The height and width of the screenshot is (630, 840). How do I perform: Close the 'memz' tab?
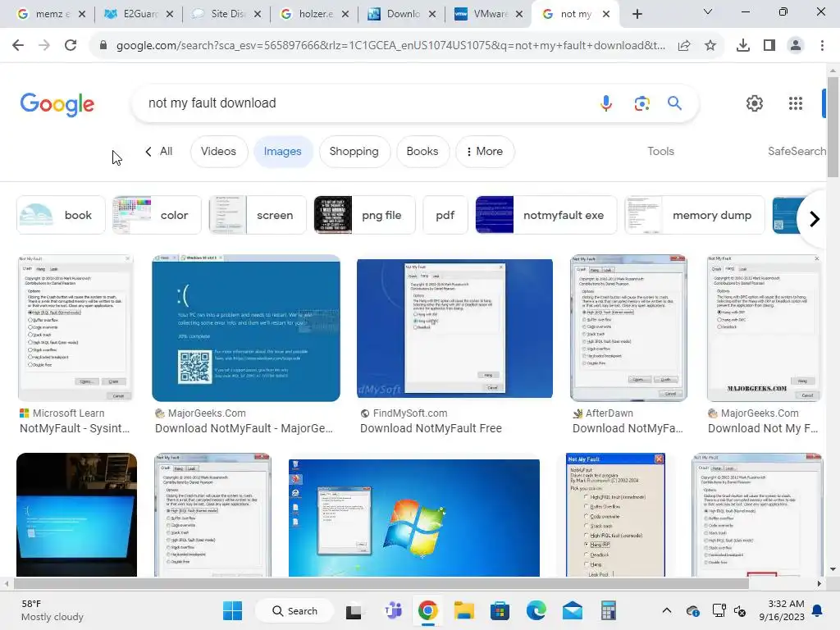[x=82, y=15]
